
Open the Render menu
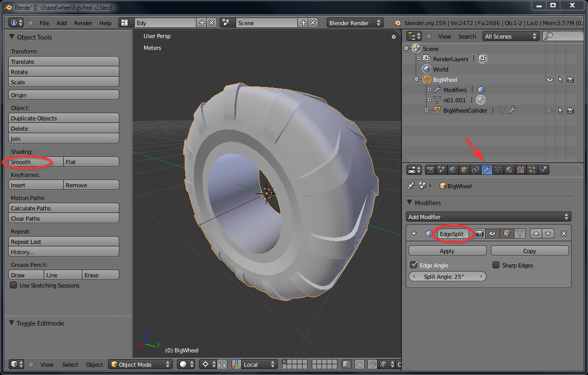(83, 23)
